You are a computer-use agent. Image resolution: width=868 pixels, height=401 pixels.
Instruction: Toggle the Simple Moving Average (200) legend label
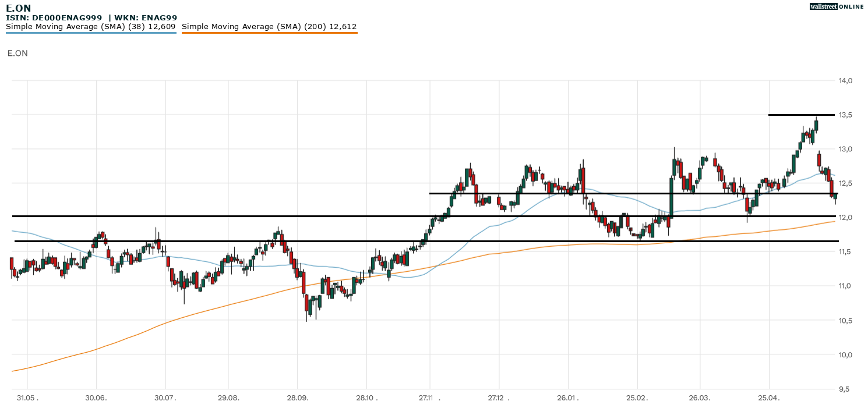click(269, 26)
